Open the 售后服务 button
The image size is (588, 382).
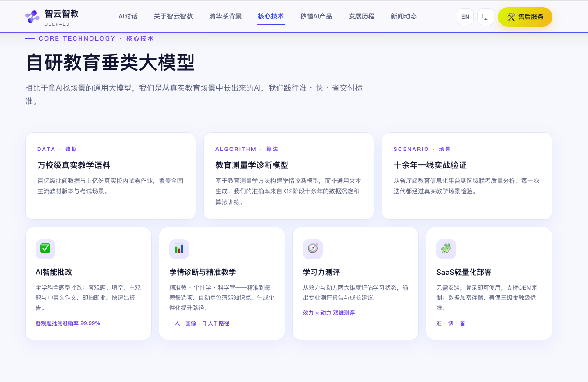click(525, 17)
